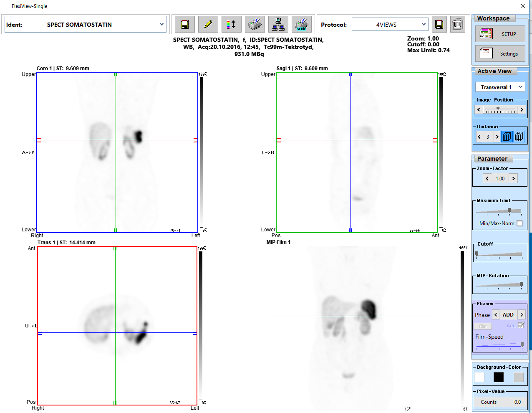
Task: Expand the Protocol 4VIEWS dropdown
Action: point(424,25)
